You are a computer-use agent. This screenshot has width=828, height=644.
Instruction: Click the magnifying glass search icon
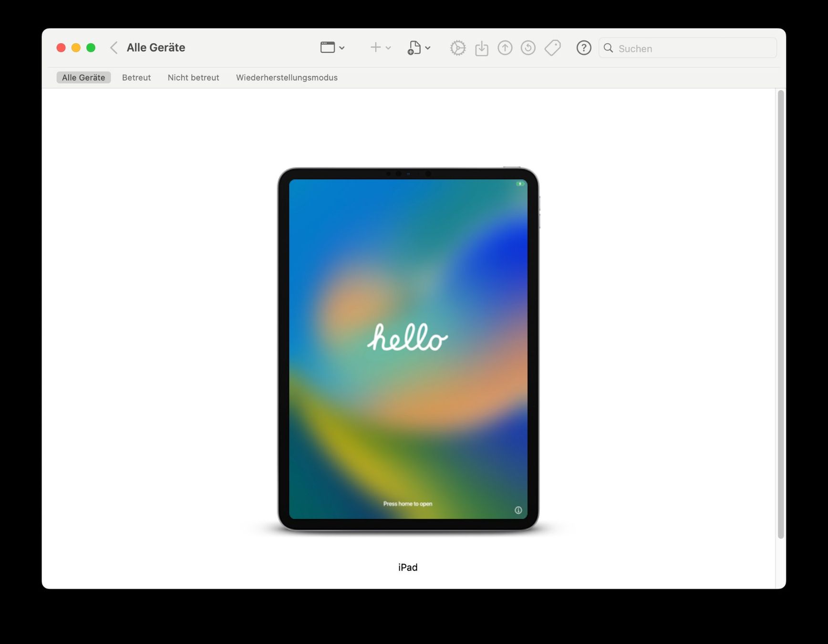tap(608, 48)
